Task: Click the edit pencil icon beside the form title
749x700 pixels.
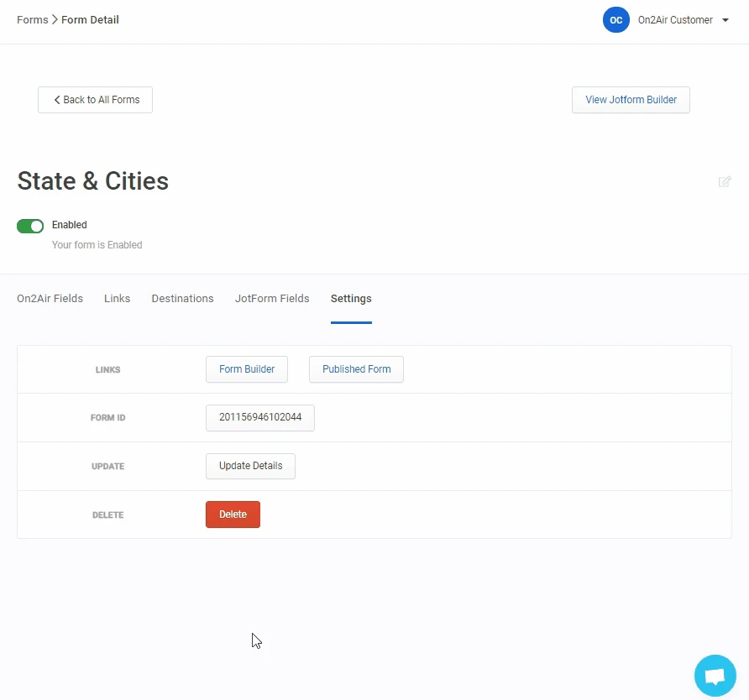Action: (x=724, y=181)
